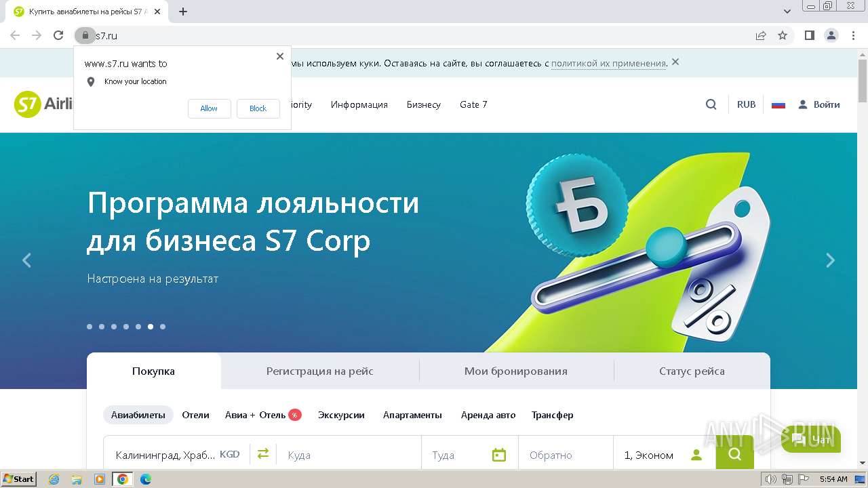Click the Куда destination field
The image size is (868, 488).
click(x=349, y=455)
